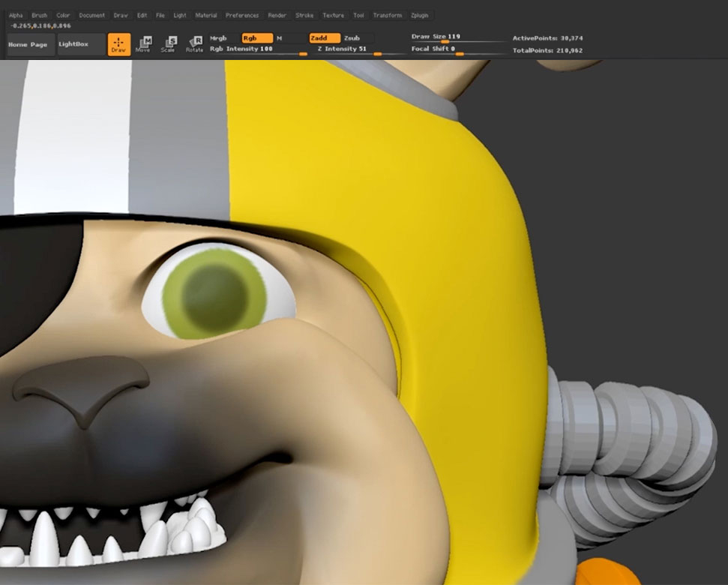Open the Stroke menu

[x=304, y=15]
